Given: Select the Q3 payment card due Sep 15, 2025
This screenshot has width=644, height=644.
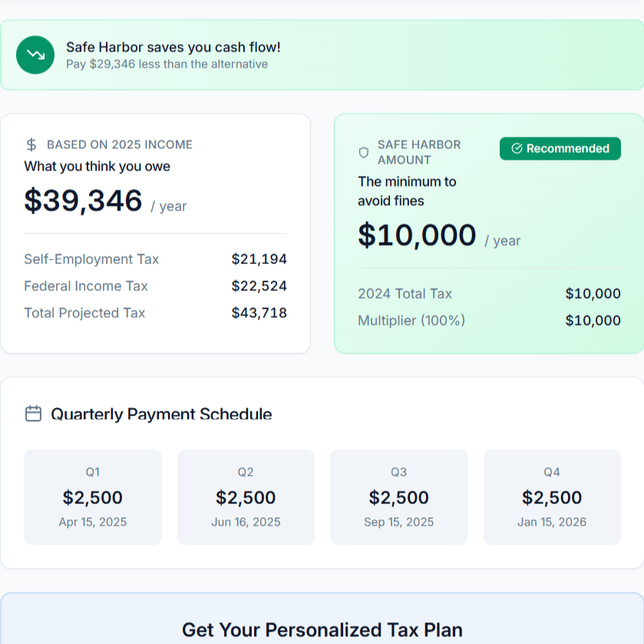Looking at the screenshot, I should pos(398,497).
